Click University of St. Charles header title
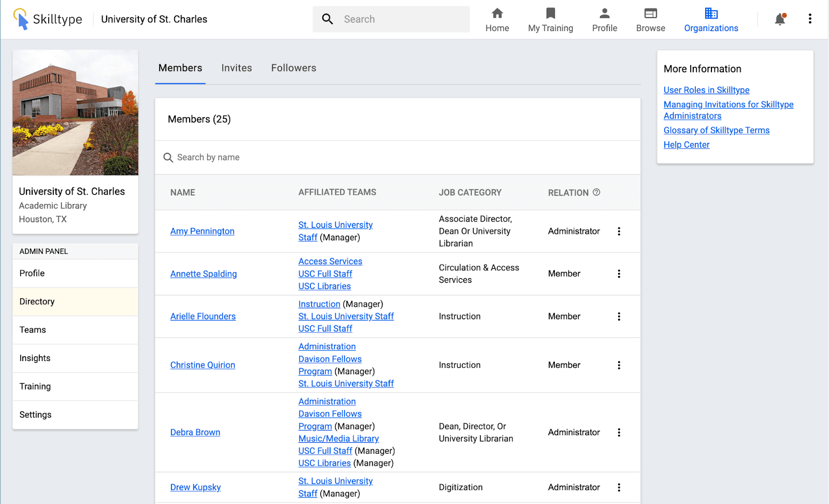The height and width of the screenshot is (504, 829). point(154,19)
